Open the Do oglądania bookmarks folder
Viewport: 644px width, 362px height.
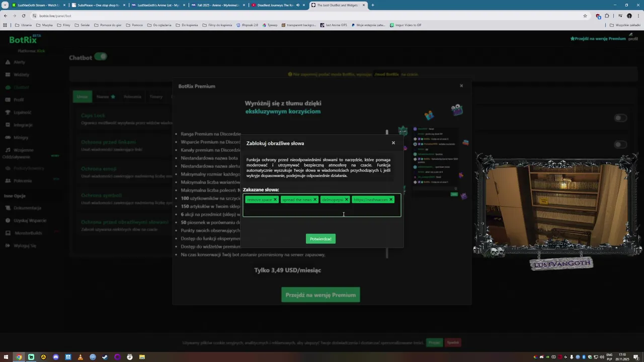pos(159,25)
